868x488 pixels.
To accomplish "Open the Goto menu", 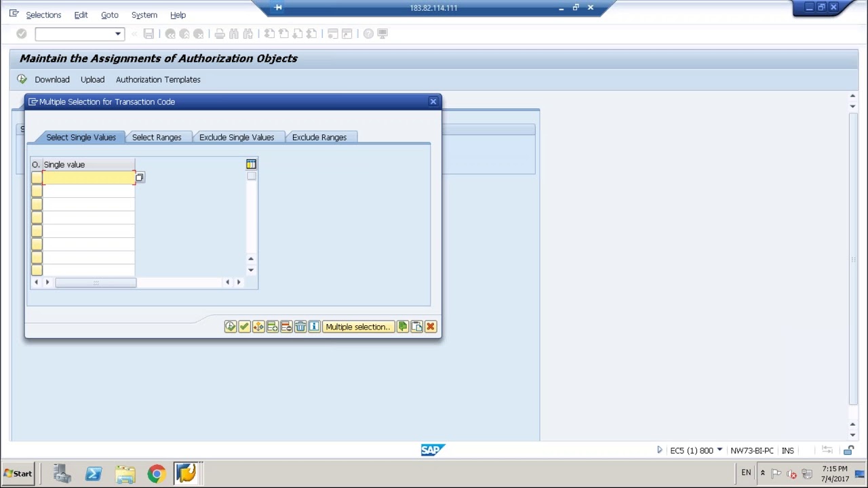I will [x=109, y=15].
